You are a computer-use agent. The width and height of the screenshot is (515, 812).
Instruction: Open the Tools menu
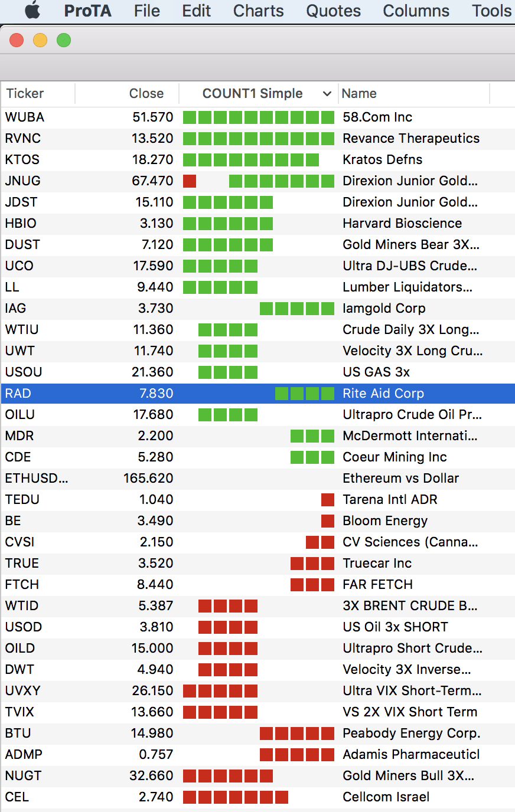click(491, 11)
